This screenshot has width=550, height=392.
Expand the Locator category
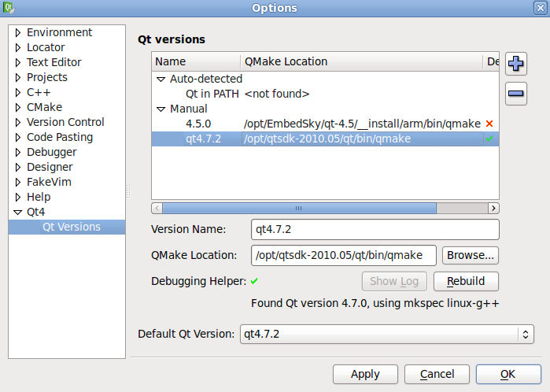coord(18,47)
